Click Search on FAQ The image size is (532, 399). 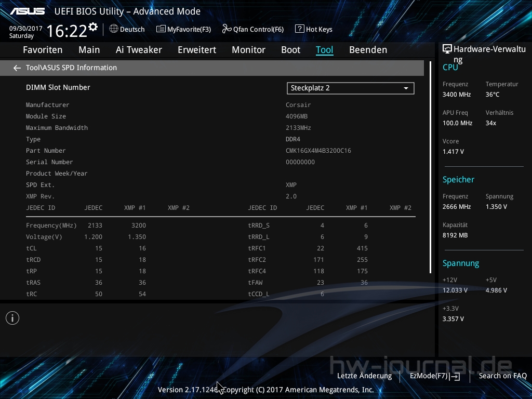tap(502, 376)
